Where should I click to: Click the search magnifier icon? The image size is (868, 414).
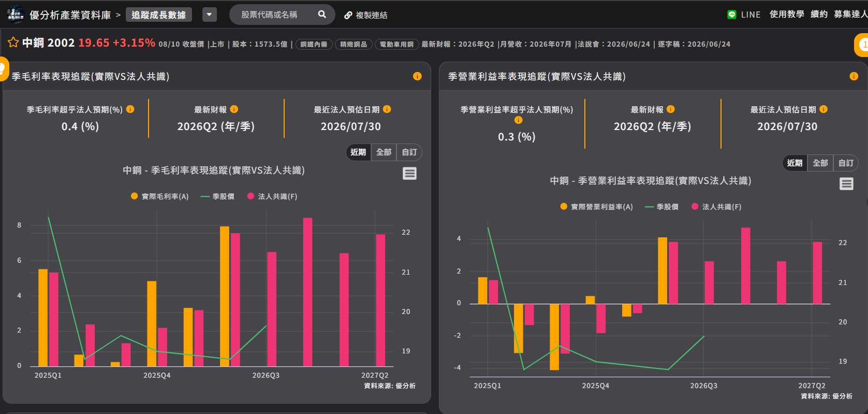[322, 15]
